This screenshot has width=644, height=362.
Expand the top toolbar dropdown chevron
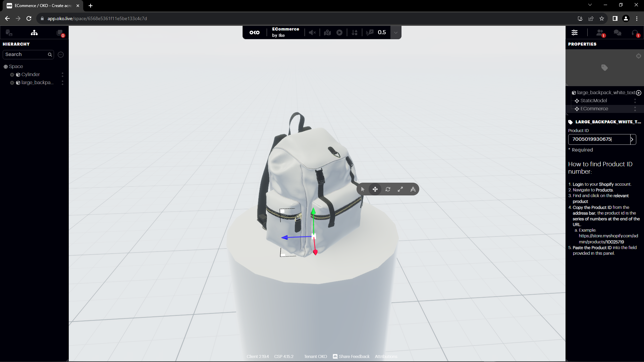(x=396, y=33)
